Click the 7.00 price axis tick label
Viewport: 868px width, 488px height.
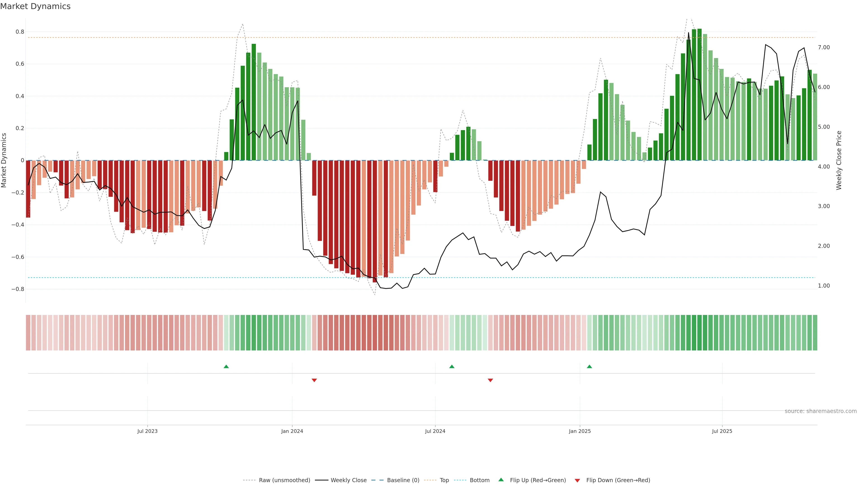tap(824, 47)
